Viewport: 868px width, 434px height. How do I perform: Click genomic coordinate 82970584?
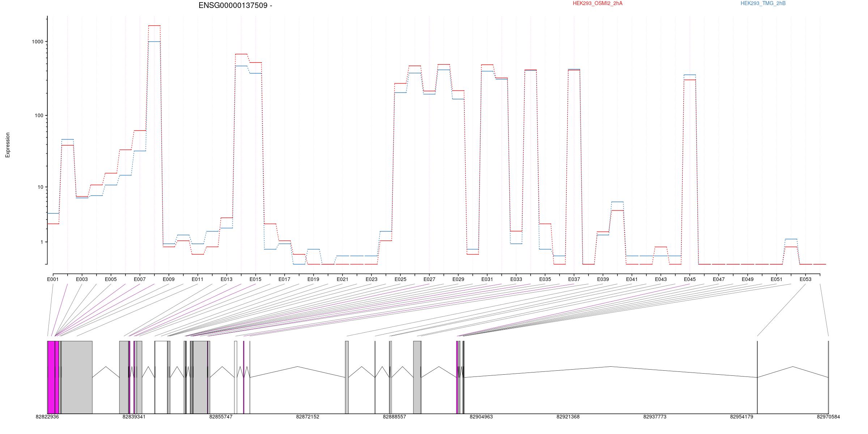pos(829,417)
